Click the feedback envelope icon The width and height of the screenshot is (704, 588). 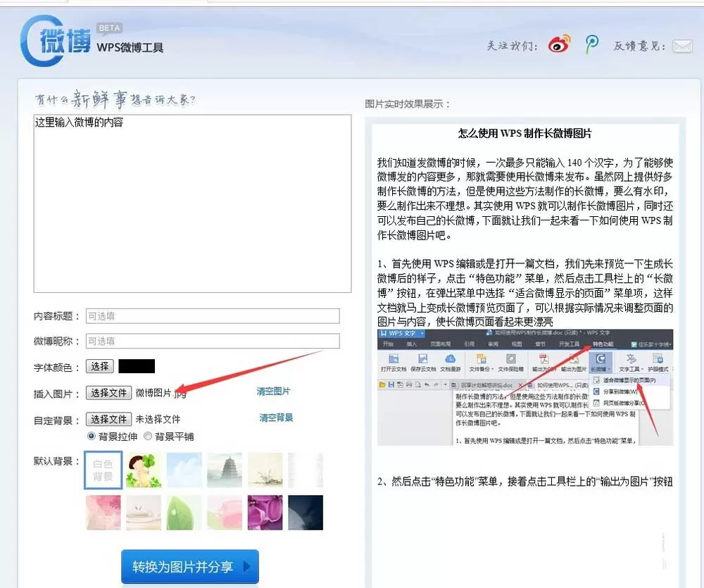tap(682, 45)
